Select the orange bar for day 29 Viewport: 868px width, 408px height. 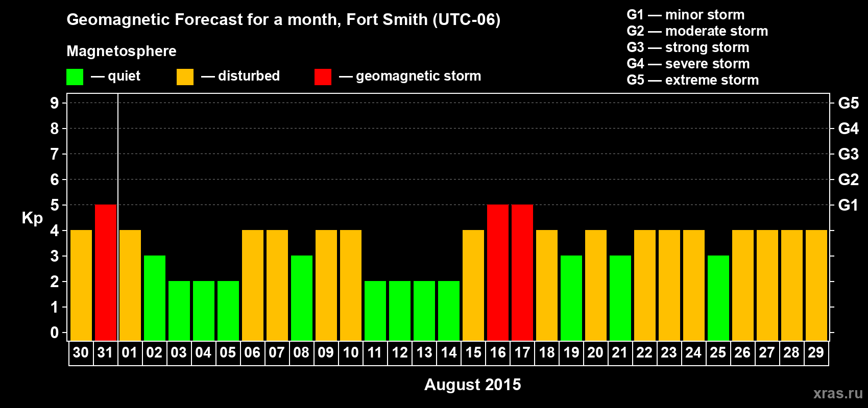coord(816,286)
